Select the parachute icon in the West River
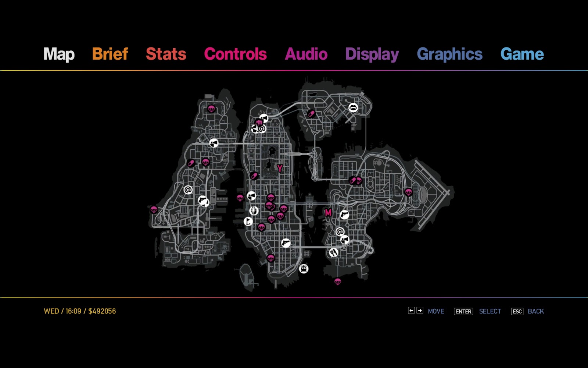This screenshot has height=368, width=588. pos(240,198)
